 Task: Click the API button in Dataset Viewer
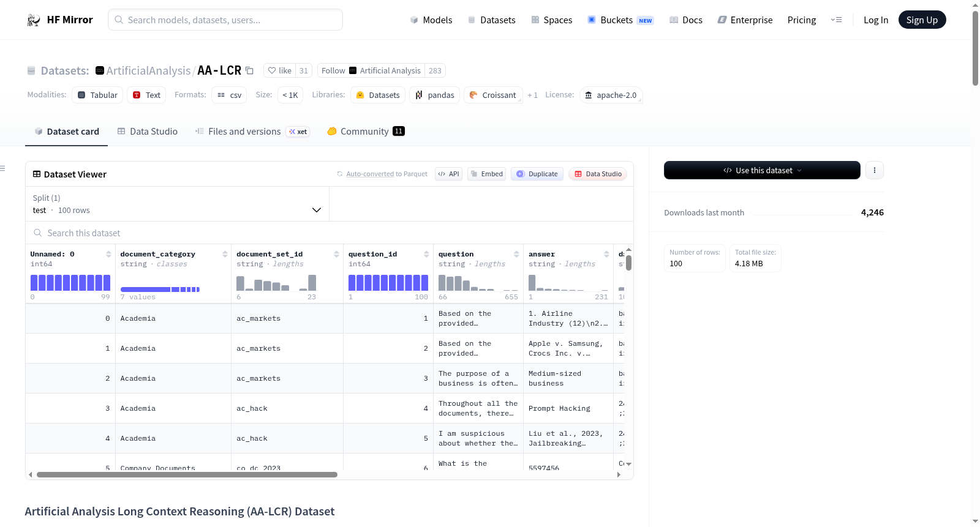pos(448,174)
